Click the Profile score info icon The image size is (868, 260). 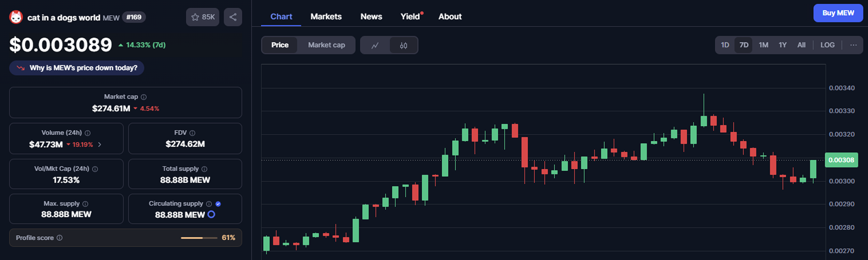[60, 238]
